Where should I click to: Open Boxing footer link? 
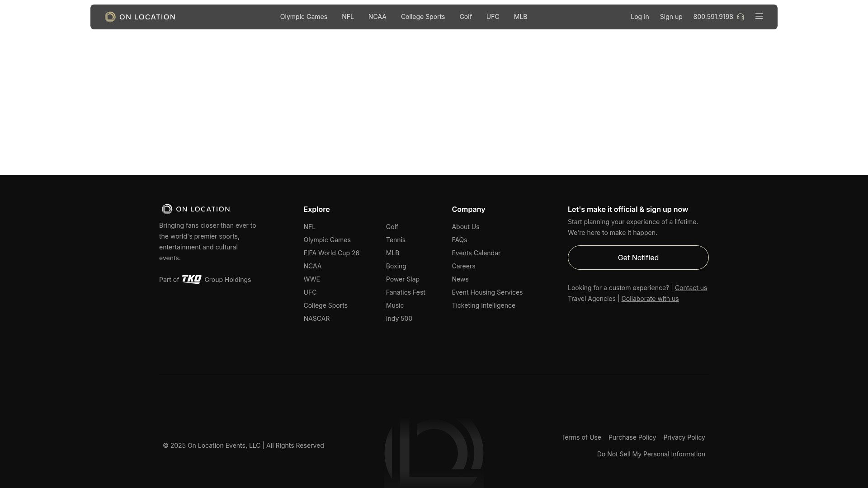396,266
